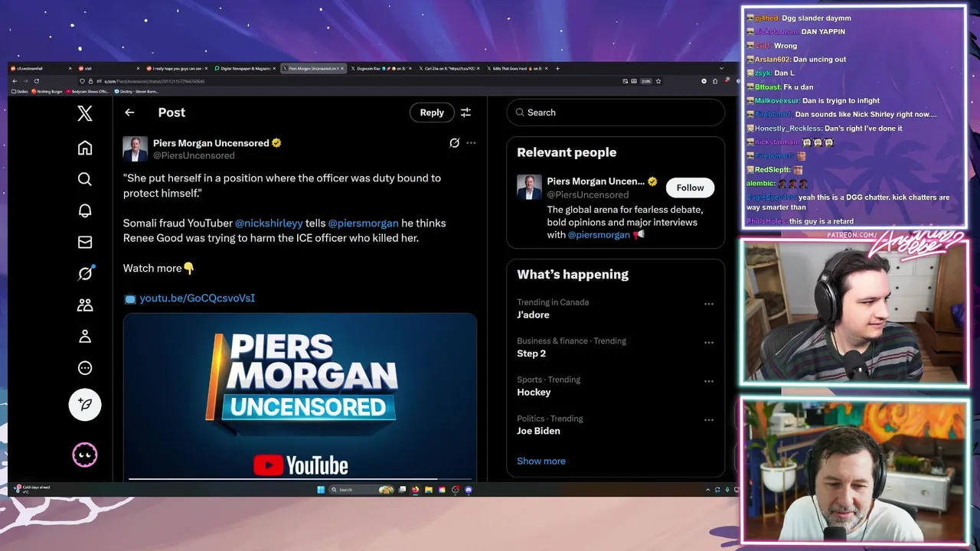Screen dimensions: 980x551
Task: Switch to Edits That Goes Hard tab
Action: 516,68
